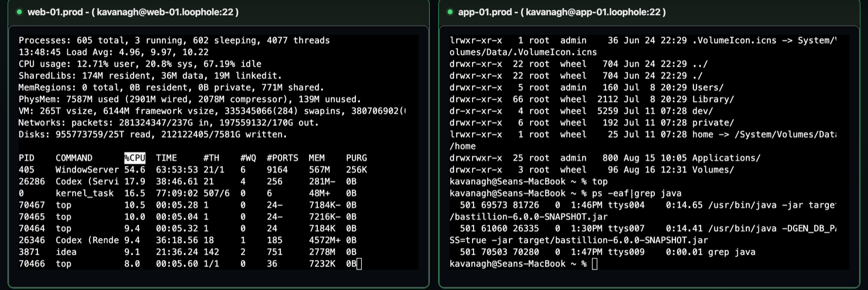868x290 pixels.
Task: Click the Codex (Servi process row
Action: click(188, 182)
